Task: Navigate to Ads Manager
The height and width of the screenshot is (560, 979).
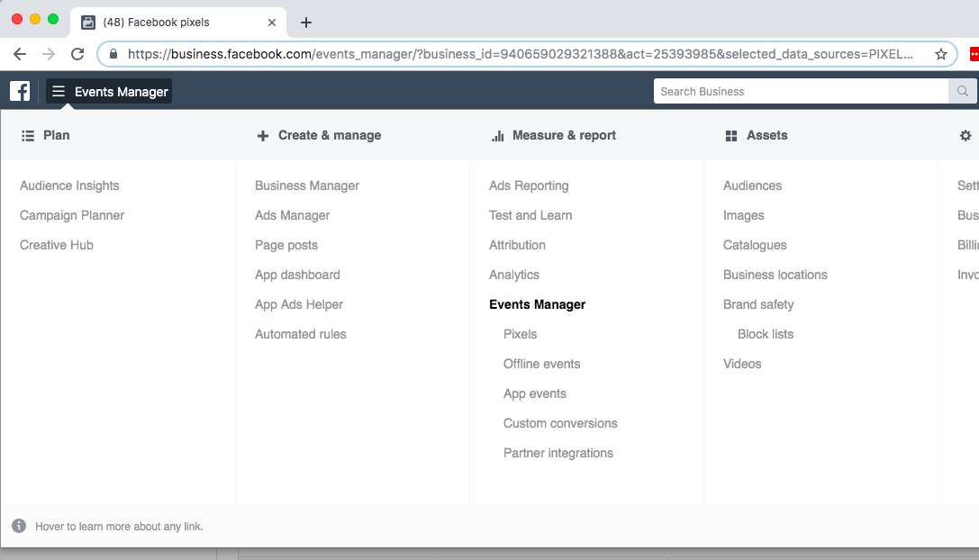Action: click(292, 215)
